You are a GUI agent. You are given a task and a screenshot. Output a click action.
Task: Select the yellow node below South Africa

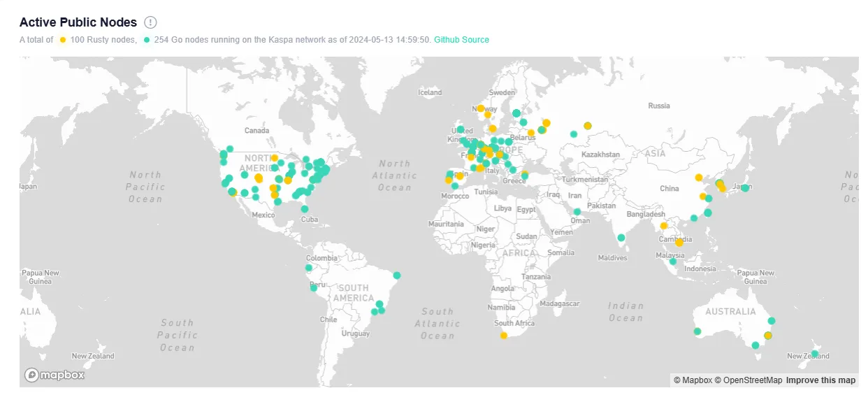tap(504, 336)
